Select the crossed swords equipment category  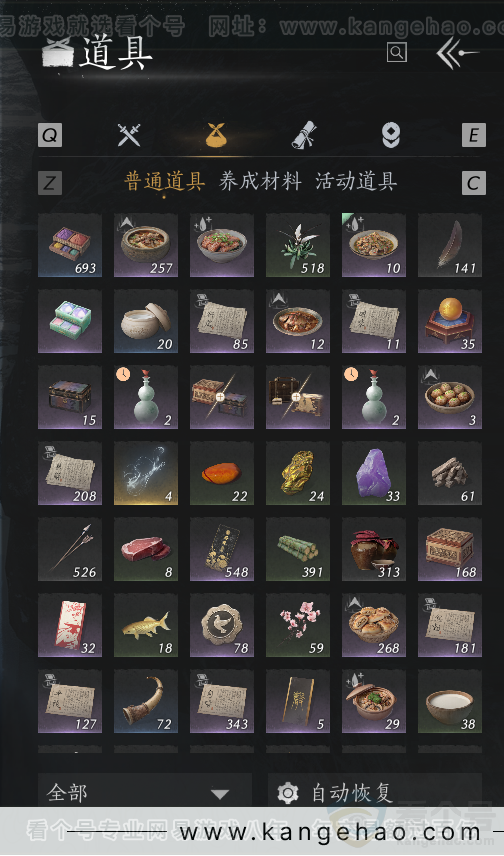[129, 135]
